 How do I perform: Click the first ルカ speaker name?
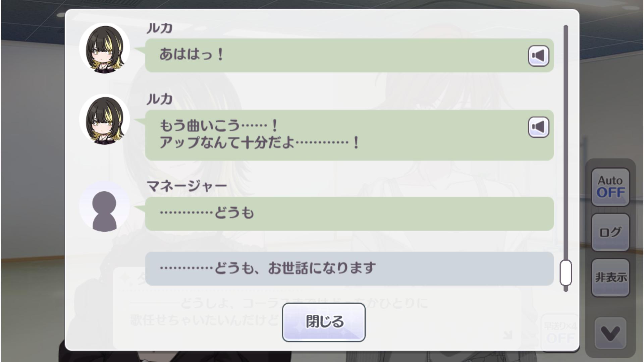[x=160, y=28]
